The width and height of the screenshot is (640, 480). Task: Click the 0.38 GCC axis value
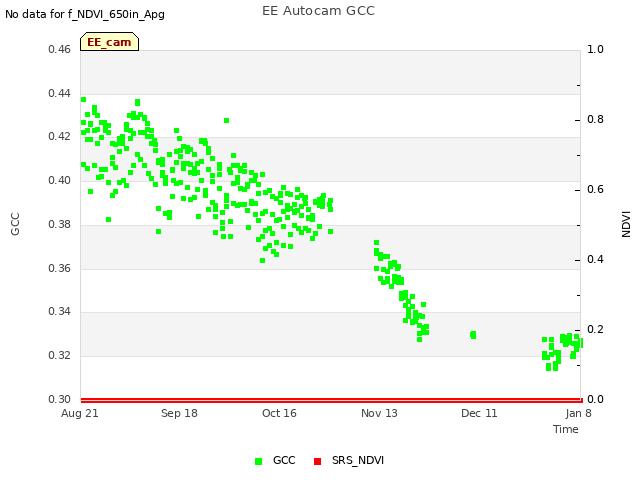click(59, 224)
